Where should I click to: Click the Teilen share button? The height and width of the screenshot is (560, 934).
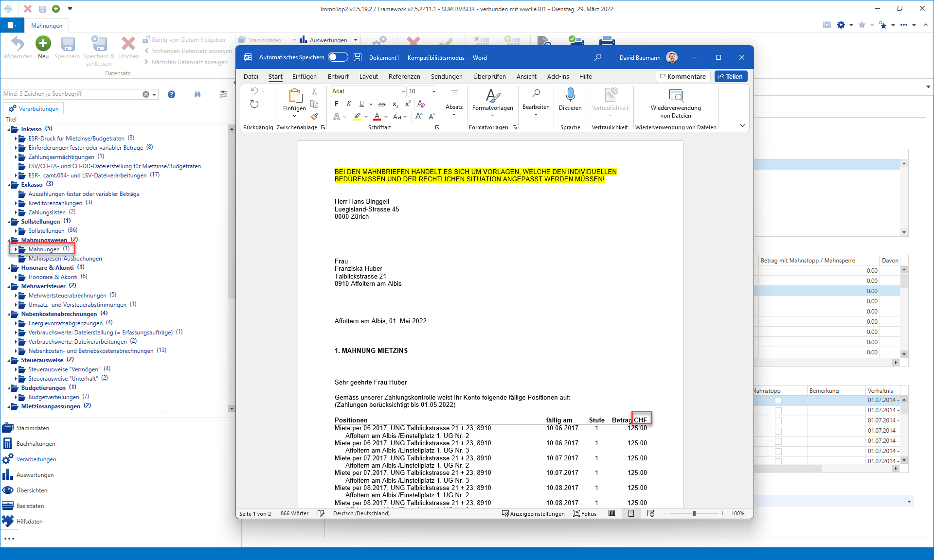click(x=731, y=76)
